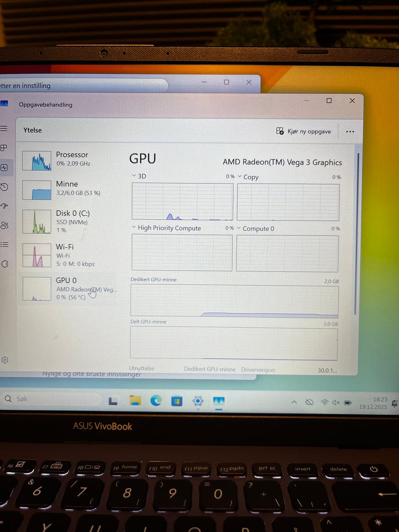Open the notification bell in the taskbar
399x532 pixels.
tap(394, 403)
